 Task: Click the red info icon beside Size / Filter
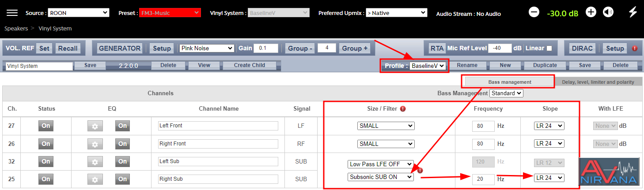pos(403,108)
